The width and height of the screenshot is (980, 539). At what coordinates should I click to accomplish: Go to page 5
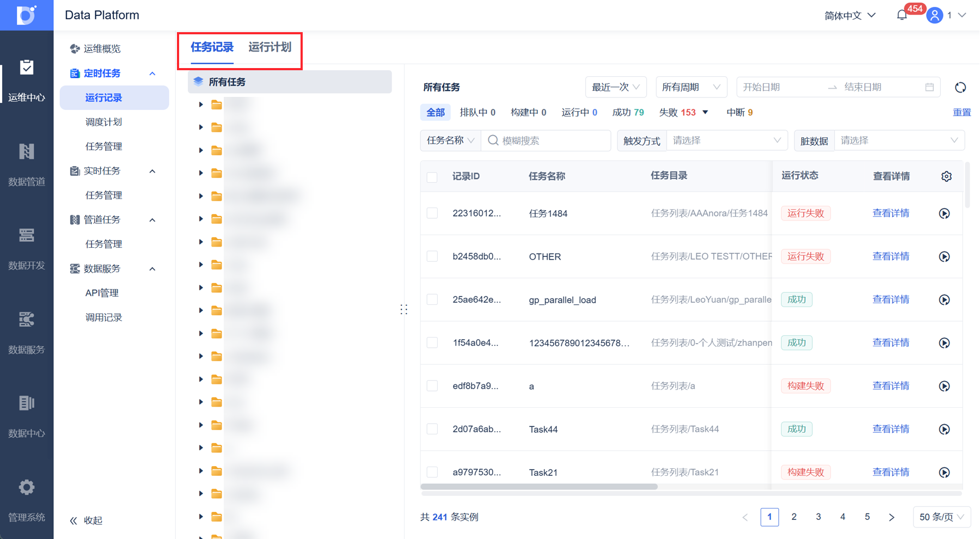pyautogui.click(x=867, y=517)
